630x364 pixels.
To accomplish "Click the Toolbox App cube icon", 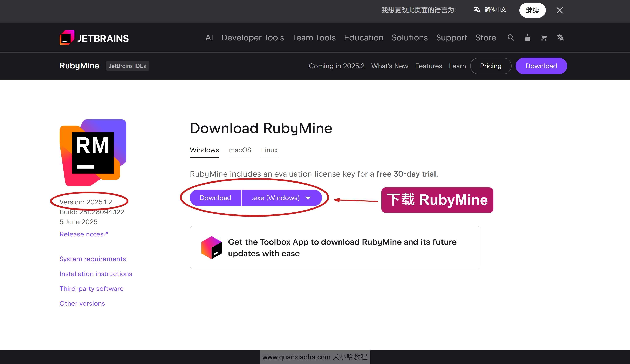I will [212, 247].
